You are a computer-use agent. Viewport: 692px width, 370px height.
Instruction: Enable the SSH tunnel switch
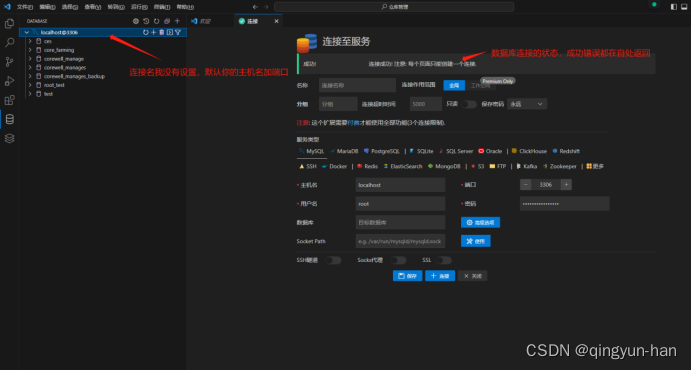point(333,260)
